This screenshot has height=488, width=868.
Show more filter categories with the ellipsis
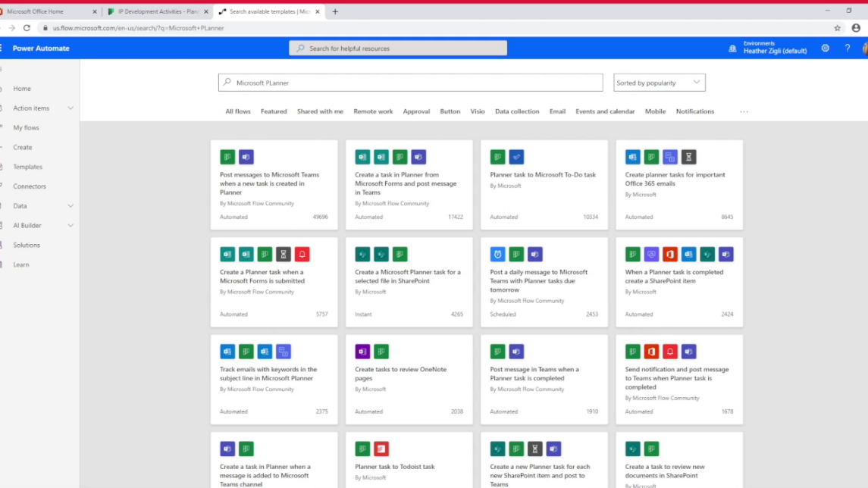(x=744, y=111)
